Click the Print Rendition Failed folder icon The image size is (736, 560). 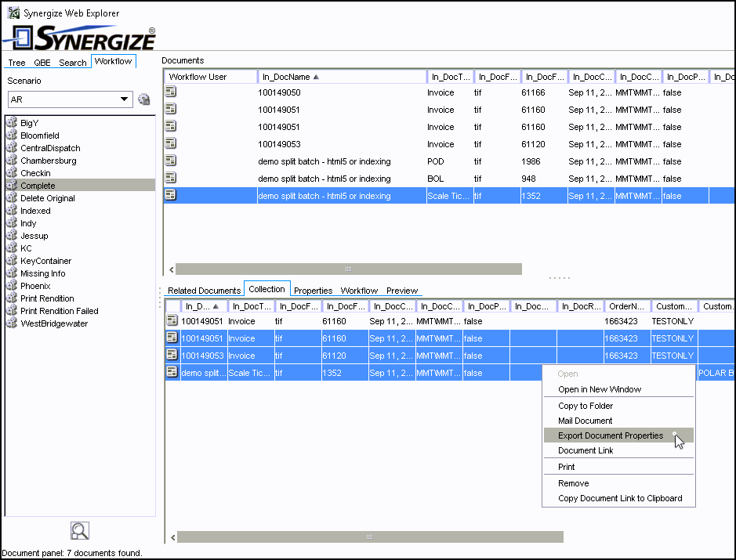(12, 310)
